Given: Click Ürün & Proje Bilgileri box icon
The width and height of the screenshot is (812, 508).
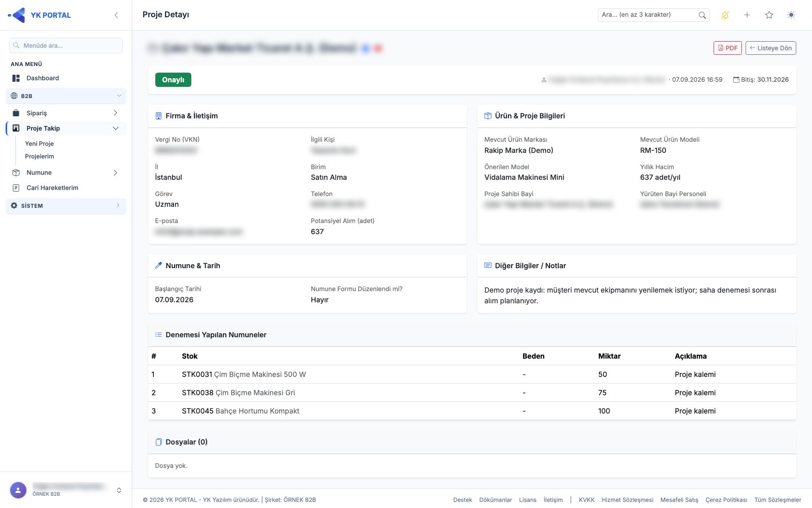Looking at the screenshot, I should [x=488, y=116].
